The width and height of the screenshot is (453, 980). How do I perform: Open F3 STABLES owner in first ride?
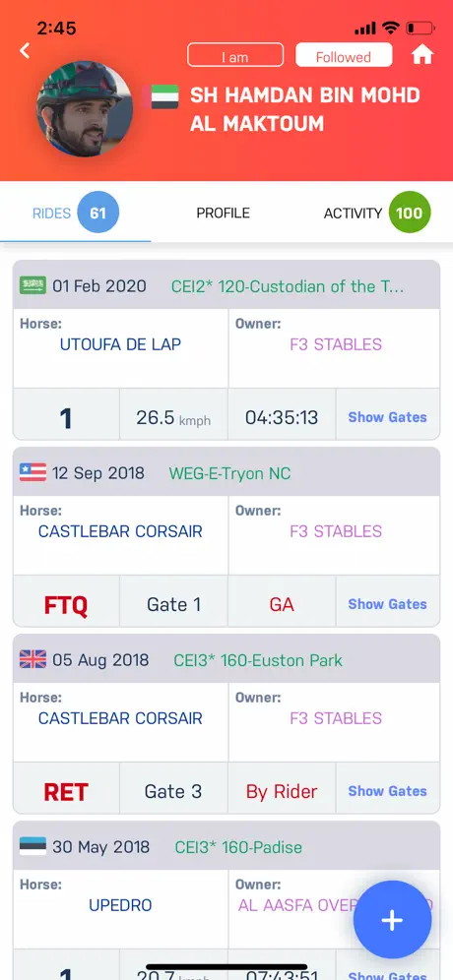(x=336, y=344)
